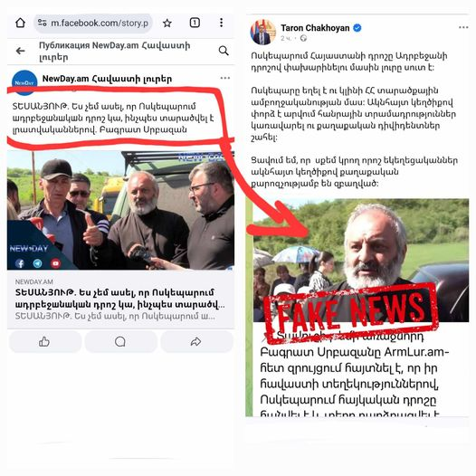The width and height of the screenshot is (476, 476).
Task: Open the NewDay video preview image
Action: click(x=121, y=210)
